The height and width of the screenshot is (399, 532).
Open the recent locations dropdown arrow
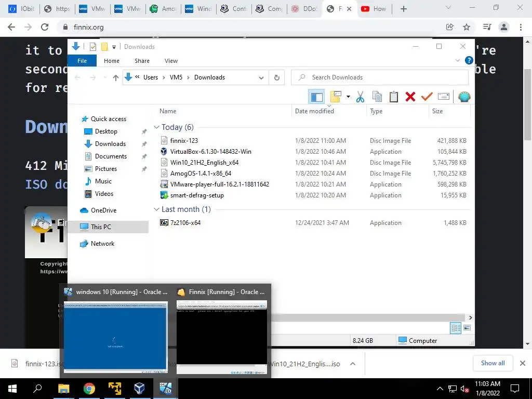coord(105,78)
